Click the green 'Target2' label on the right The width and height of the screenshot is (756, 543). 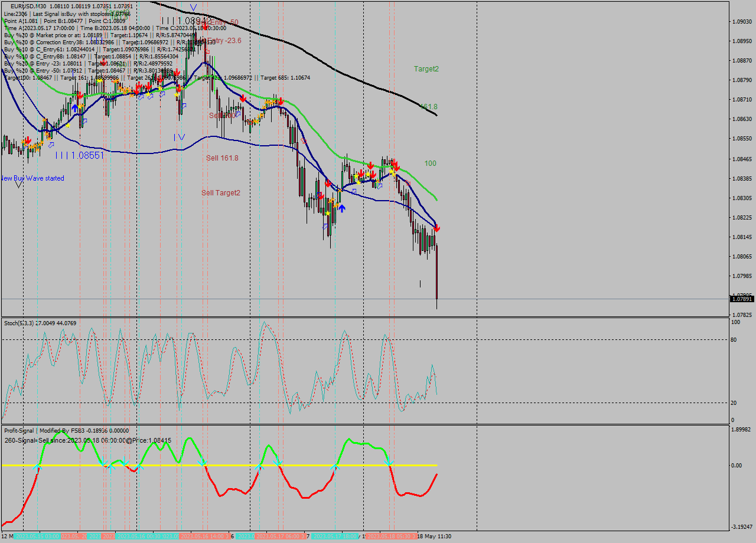[426, 69]
